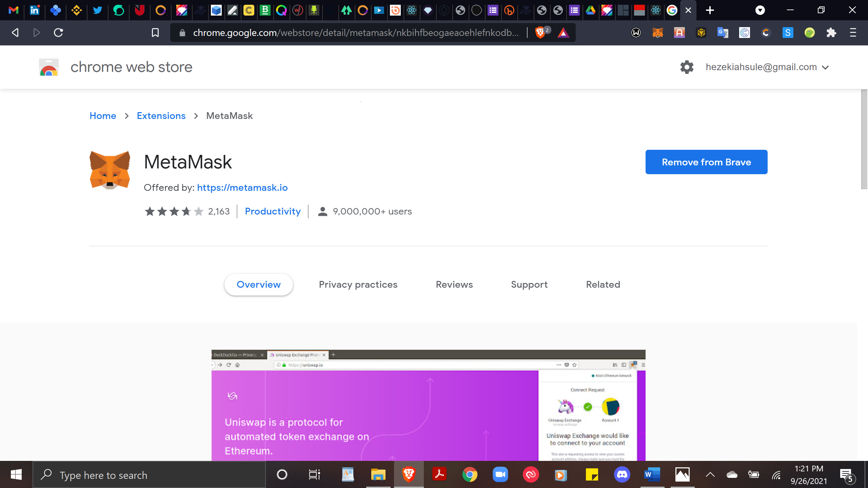Open the Google tab next to active tab
The height and width of the screenshot is (488, 868).
pyautogui.click(x=672, y=11)
